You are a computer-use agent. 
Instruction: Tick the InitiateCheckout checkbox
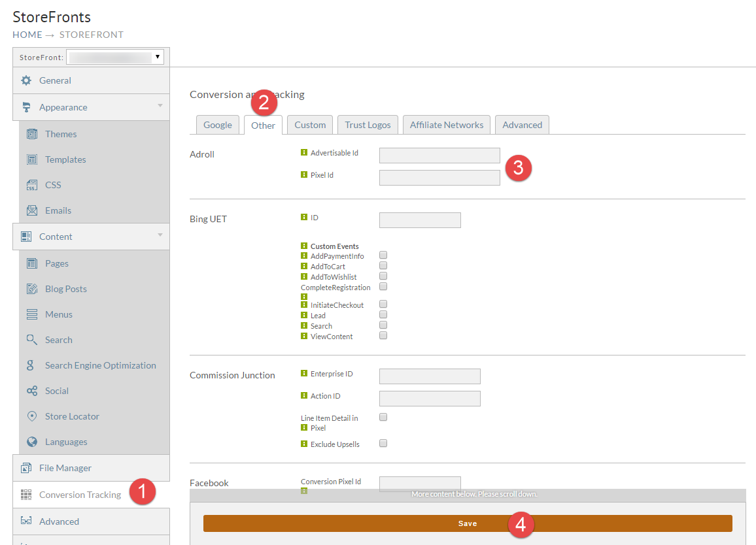(383, 304)
